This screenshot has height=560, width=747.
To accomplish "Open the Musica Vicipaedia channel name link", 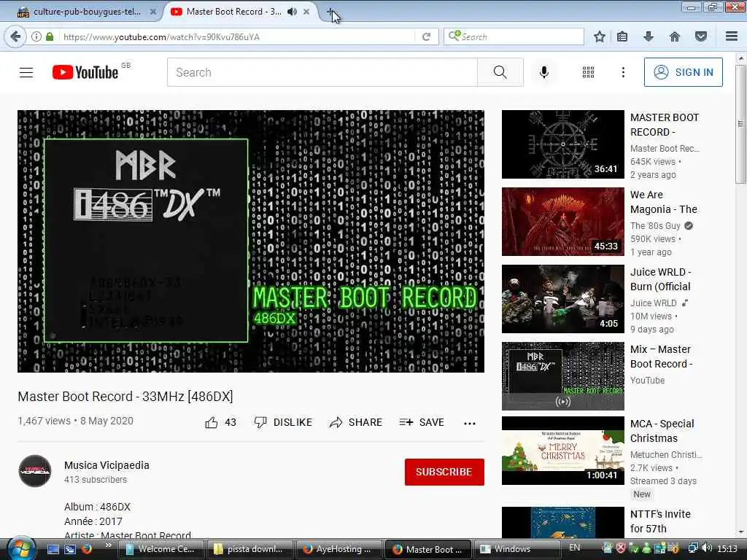I will [x=107, y=465].
